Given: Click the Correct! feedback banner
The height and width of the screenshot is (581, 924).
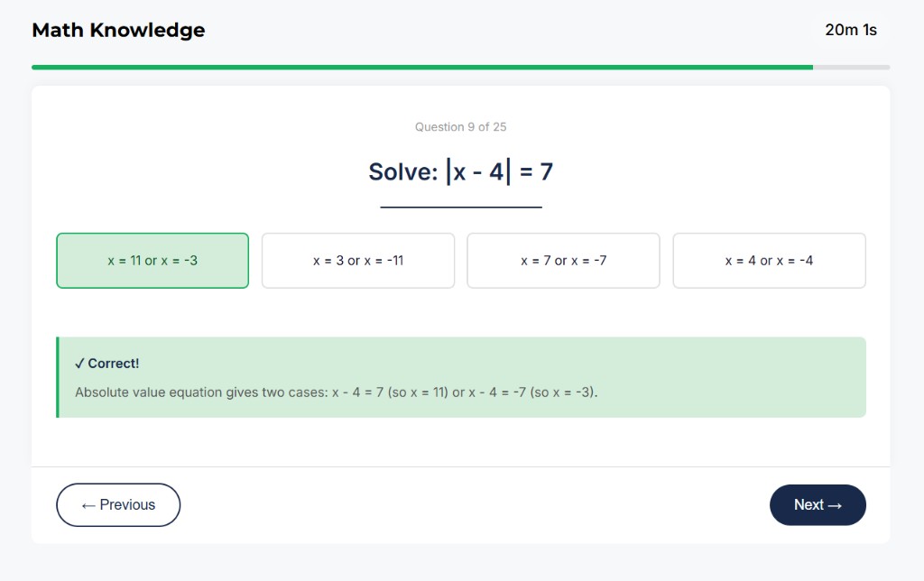Looking at the screenshot, I should [x=461, y=377].
